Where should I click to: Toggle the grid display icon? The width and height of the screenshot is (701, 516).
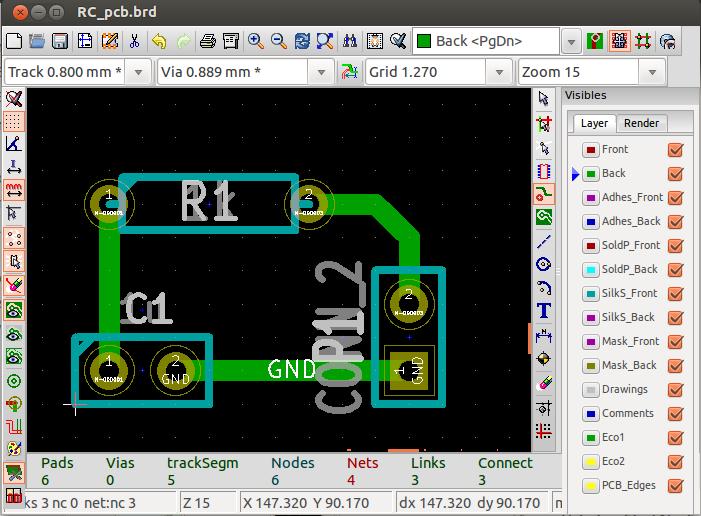click(x=14, y=122)
